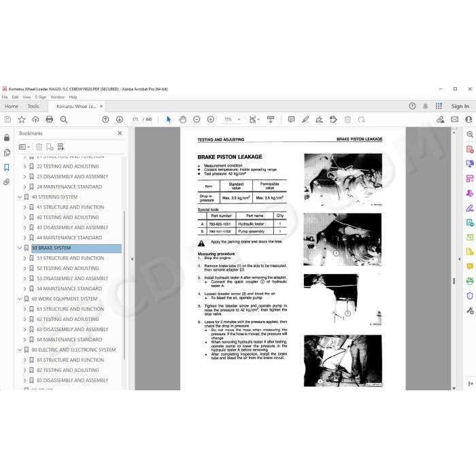Screen dimensions: 476x476
Task: Open bookmark options dropdown
Action: pyautogui.click(x=24, y=147)
